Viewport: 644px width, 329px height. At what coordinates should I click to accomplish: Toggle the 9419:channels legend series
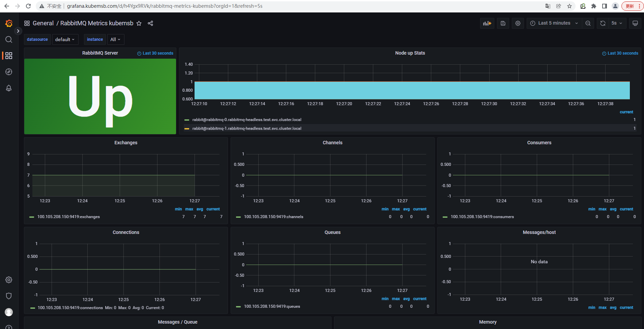(x=273, y=217)
